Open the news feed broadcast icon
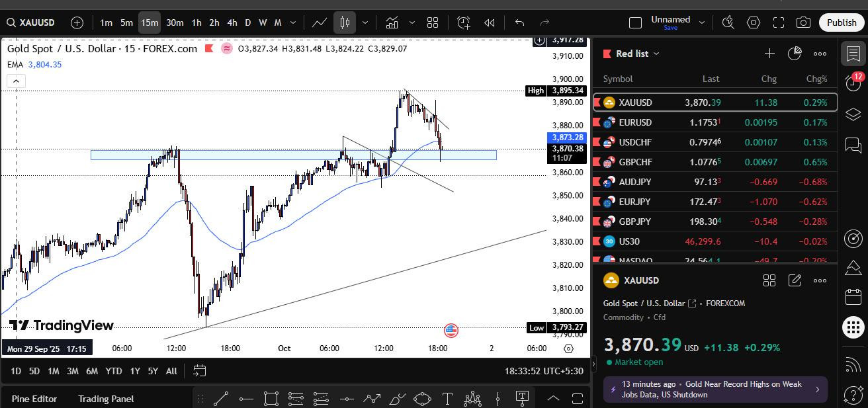The width and height of the screenshot is (868, 408). (853, 365)
